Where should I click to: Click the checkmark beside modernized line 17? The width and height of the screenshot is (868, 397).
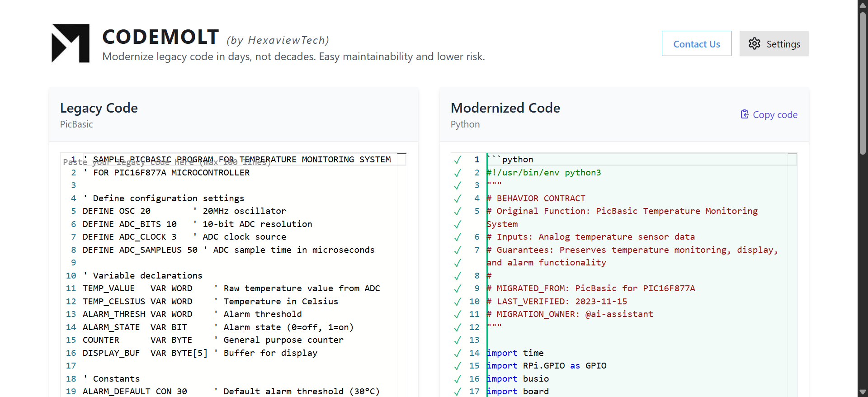(458, 392)
